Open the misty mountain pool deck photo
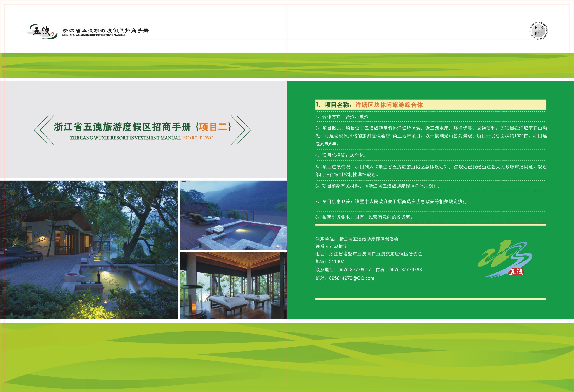This screenshot has width=574, height=392. pos(233,215)
